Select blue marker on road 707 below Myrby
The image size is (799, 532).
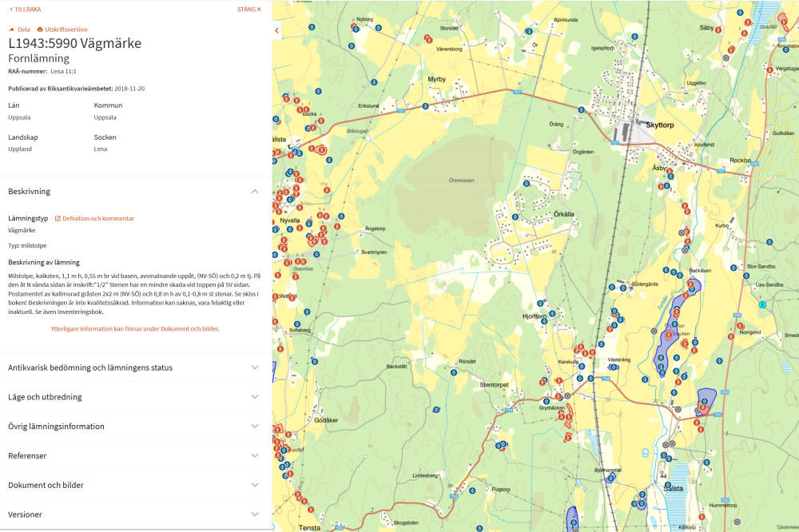tap(426, 106)
